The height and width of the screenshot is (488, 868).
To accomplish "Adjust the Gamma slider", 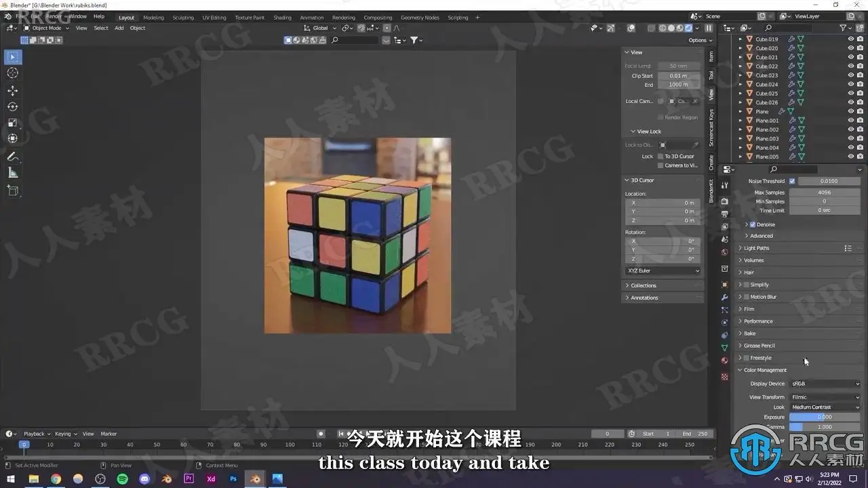I will 825,427.
